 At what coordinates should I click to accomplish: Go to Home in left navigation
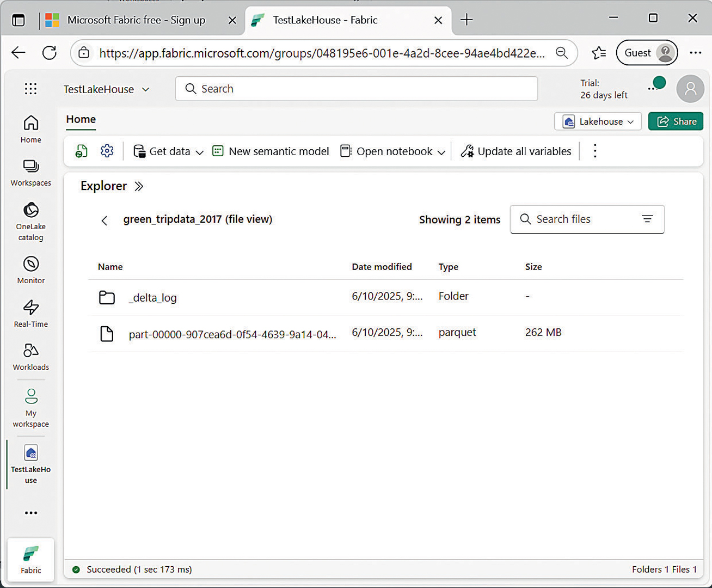coord(31,129)
